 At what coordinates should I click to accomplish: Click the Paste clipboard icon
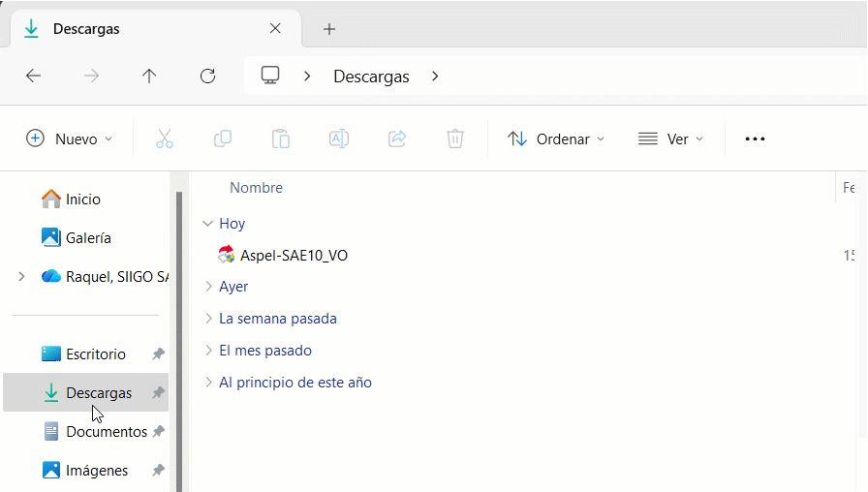coord(281,138)
